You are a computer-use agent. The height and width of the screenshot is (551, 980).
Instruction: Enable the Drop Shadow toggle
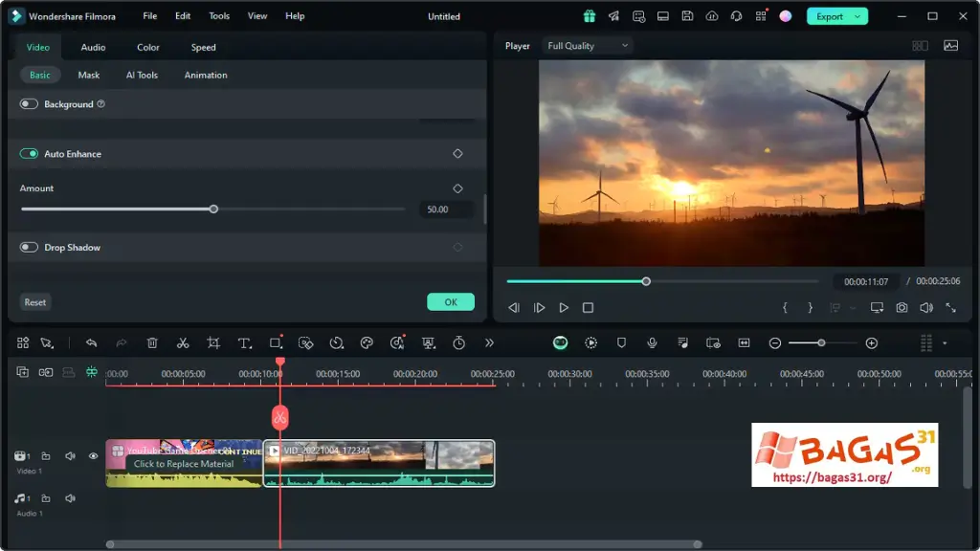click(x=28, y=247)
